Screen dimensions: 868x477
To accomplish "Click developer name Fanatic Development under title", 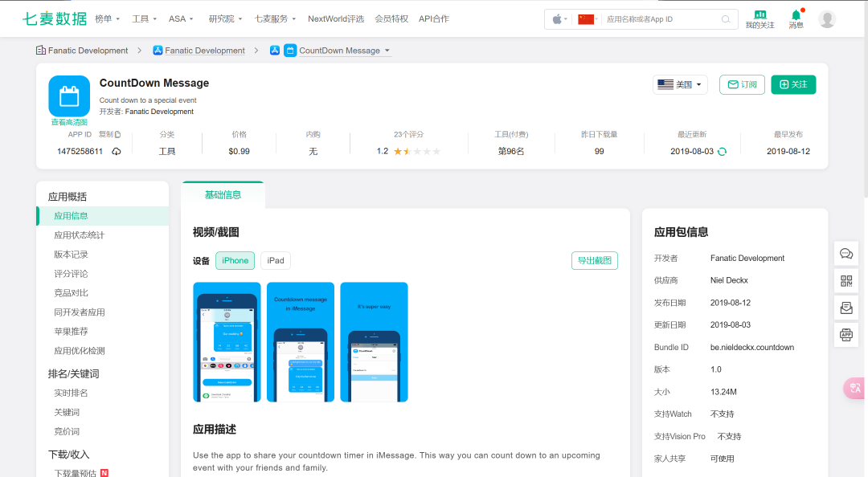I will (159, 112).
